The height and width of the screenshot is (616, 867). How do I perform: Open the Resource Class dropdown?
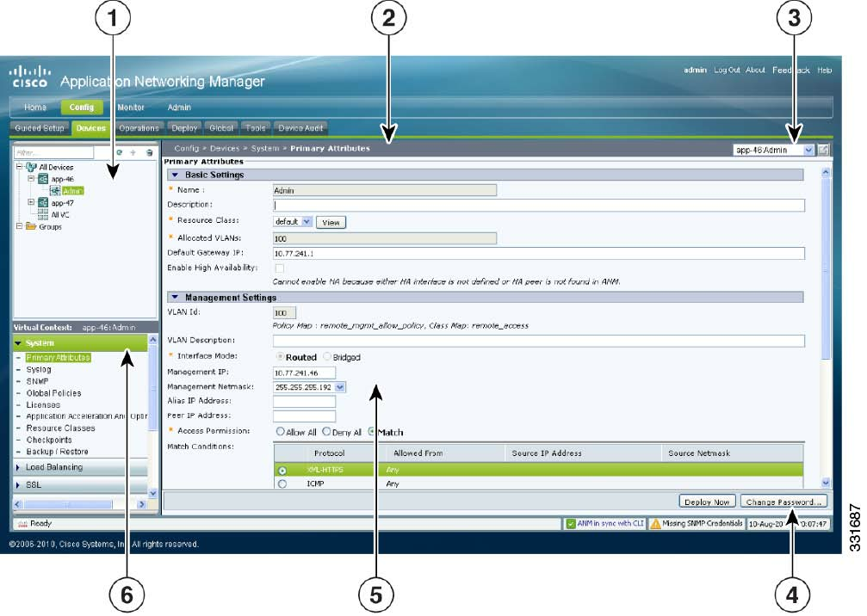[307, 222]
